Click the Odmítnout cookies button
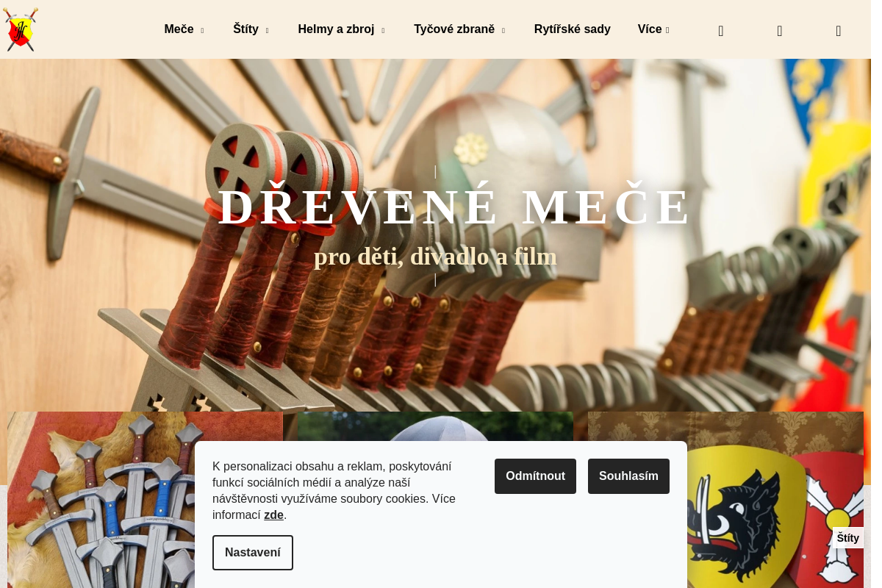The width and height of the screenshot is (882, 588). (x=535, y=476)
